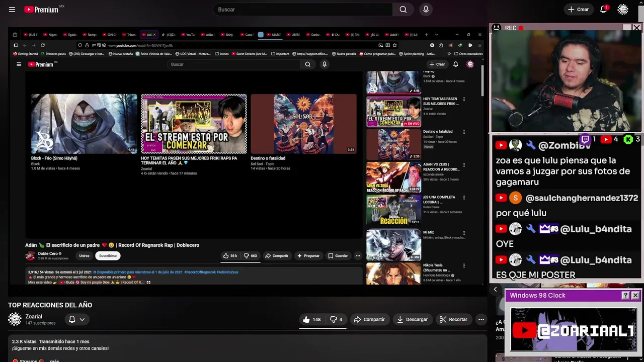Open options menu for Destino o fatalidad sidebar
The height and width of the screenshot is (362, 644).
pyautogui.click(x=464, y=132)
